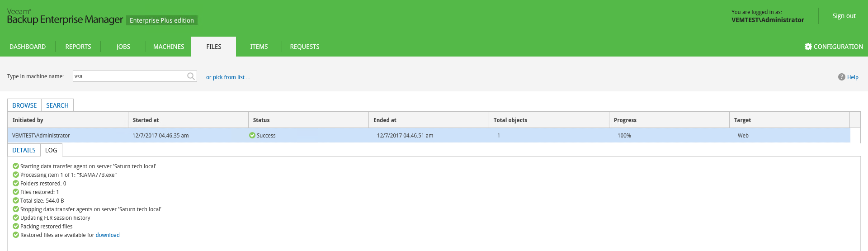Click 'or pick from list ...' link
This screenshot has height=251, width=868.
point(228,77)
